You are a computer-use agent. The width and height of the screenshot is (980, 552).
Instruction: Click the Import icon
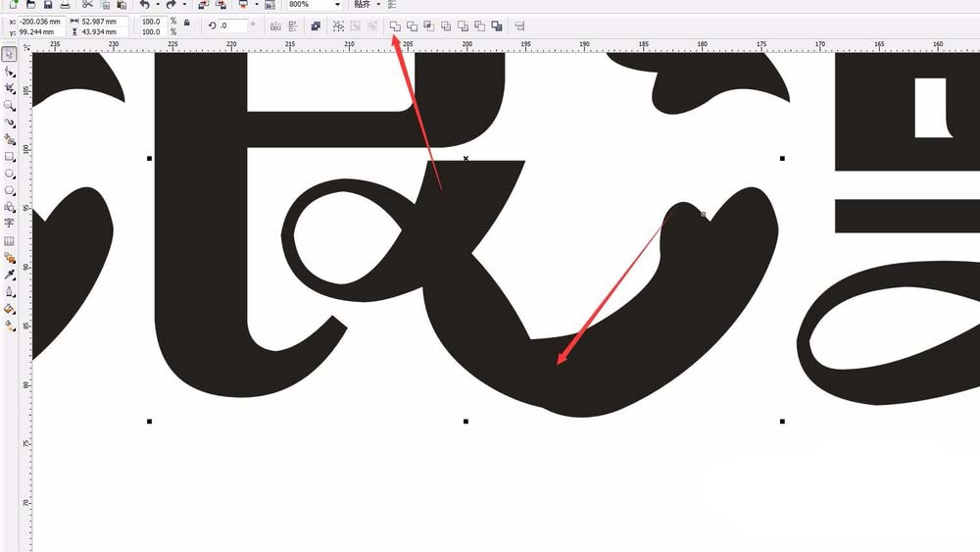[203, 4]
